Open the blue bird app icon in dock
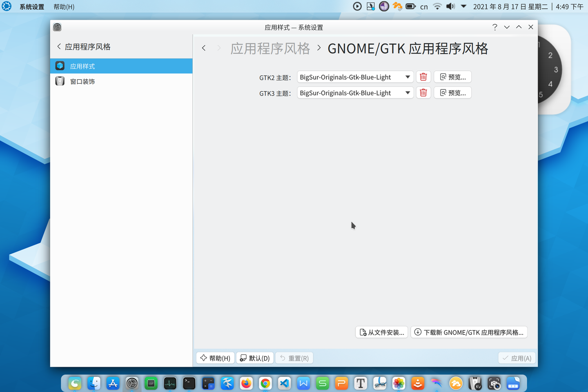The image size is (588, 392). (x=227, y=383)
